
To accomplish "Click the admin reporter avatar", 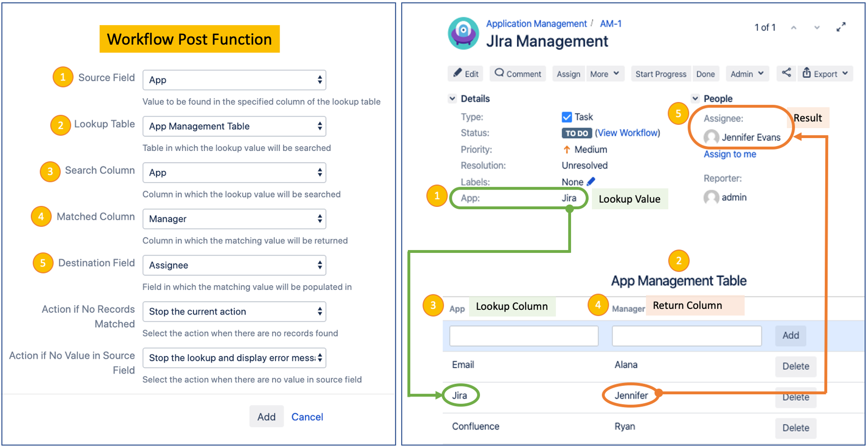I will pyautogui.click(x=711, y=197).
